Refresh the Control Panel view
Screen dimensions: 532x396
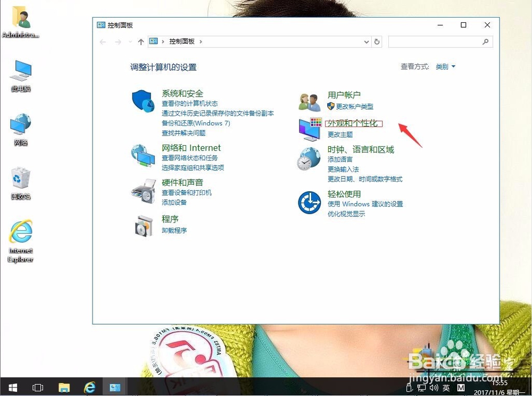(377, 41)
